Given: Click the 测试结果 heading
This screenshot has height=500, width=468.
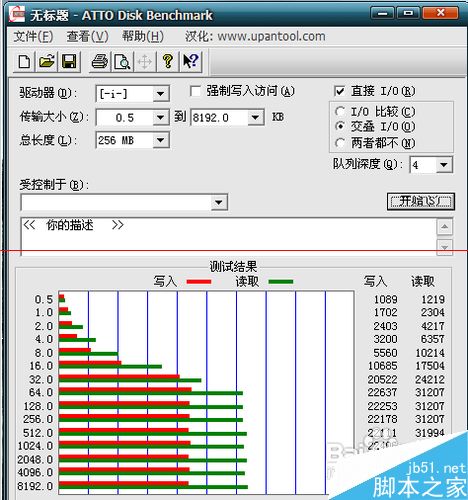Looking at the screenshot, I should tap(233, 267).
